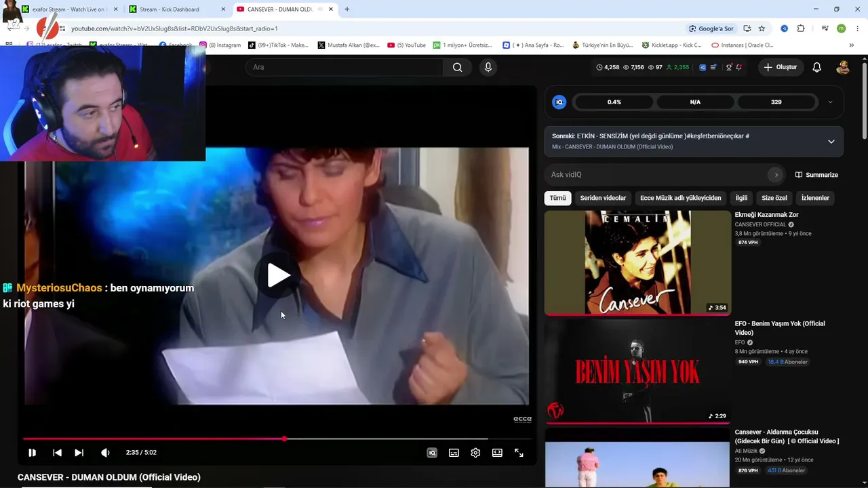Click the vidIQ 'Summarize' button
Screen dimensions: 868x488
[x=816, y=175]
